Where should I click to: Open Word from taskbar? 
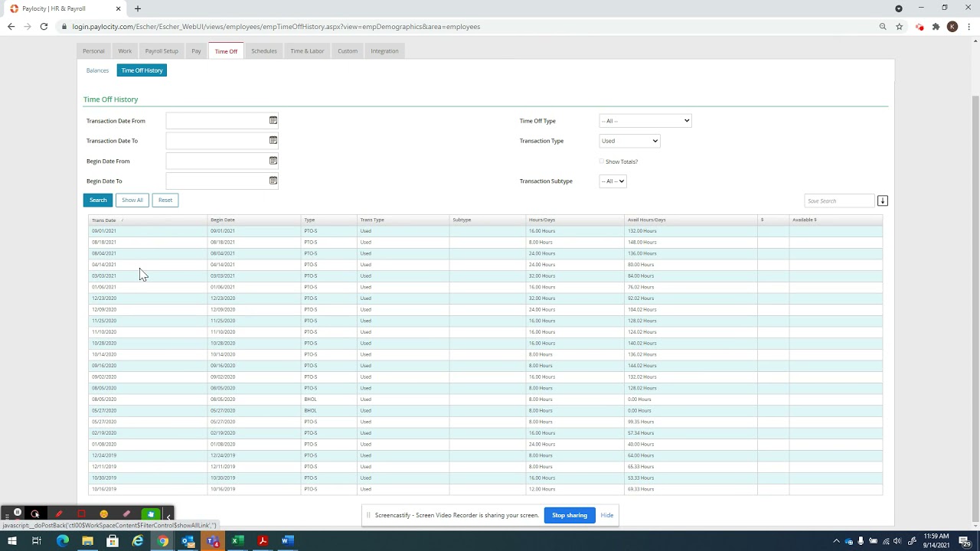(287, 541)
